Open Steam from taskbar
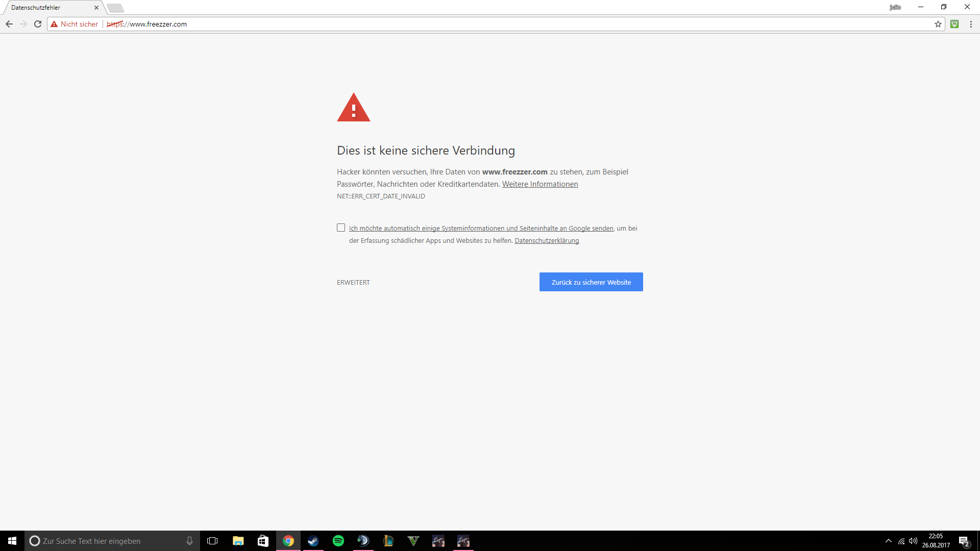Image resolution: width=980 pixels, height=551 pixels. [313, 541]
